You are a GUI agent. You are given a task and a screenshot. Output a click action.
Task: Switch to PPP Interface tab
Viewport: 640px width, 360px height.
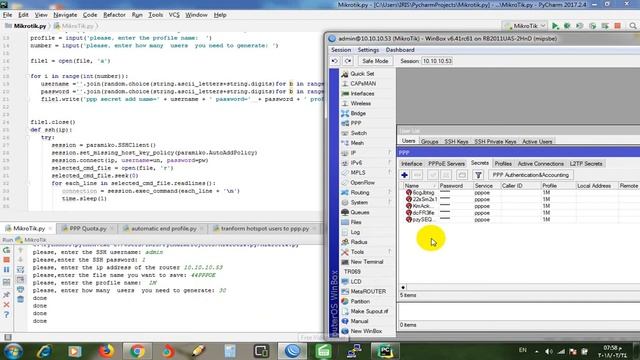point(411,164)
